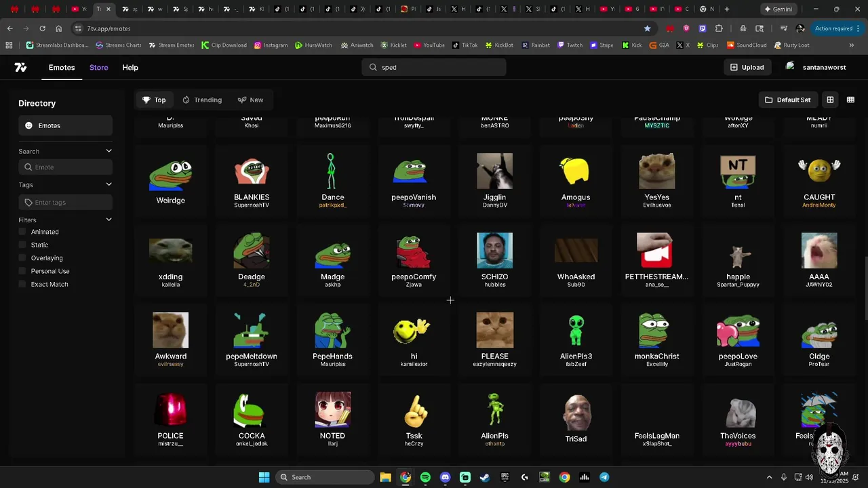Image resolution: width=868 pixels, height=488 pixels.
Task: Open the monkaChrist emote
Action: pyautogui.click(x=656, y=340)
